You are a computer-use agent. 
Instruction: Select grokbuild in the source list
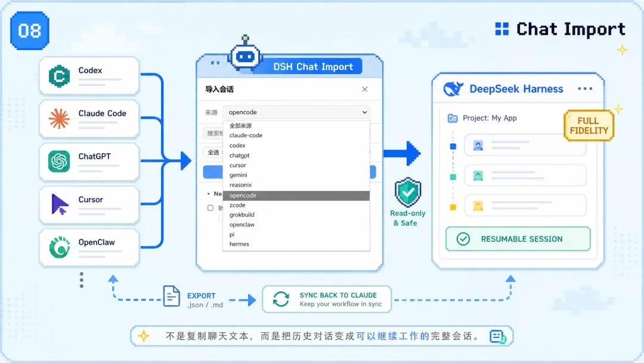296,215
